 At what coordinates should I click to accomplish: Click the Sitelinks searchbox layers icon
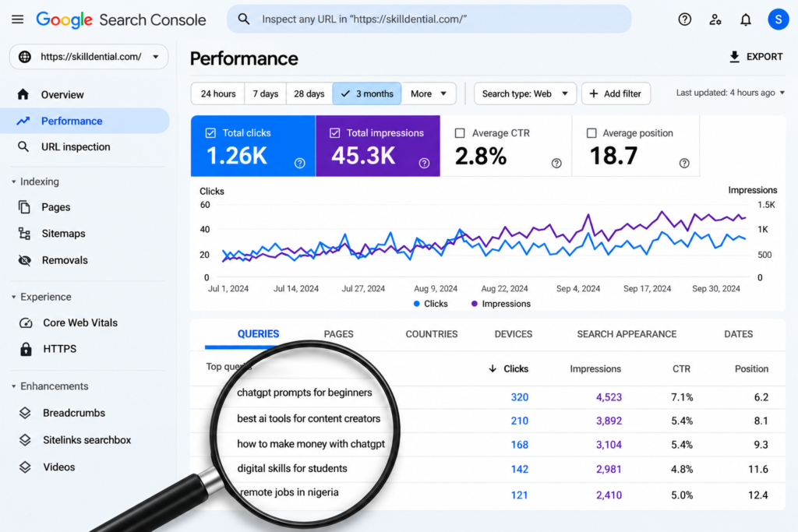pyautogui.click(x=25, y=440)
